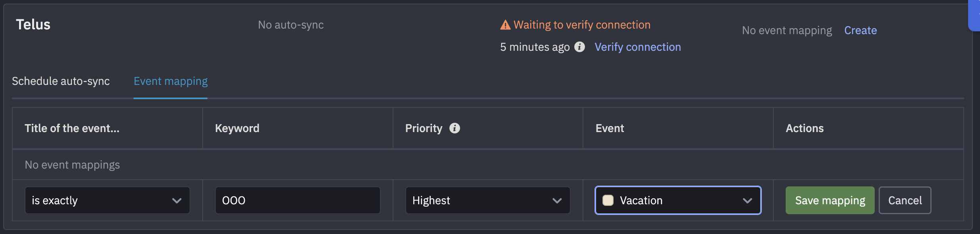Click the Actions column header
The width and height of the screenshot is (980, 234).
804,128
